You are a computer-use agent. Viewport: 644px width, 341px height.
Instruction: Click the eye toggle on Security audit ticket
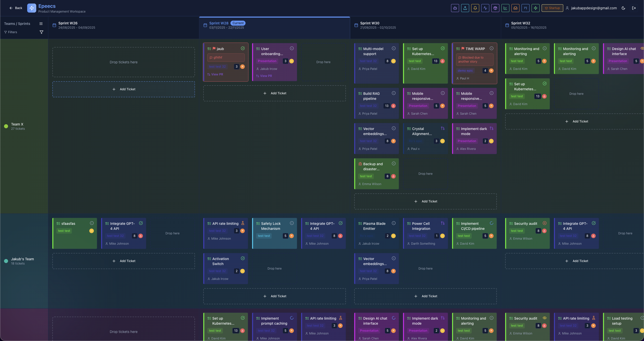[x=545, y=318]
